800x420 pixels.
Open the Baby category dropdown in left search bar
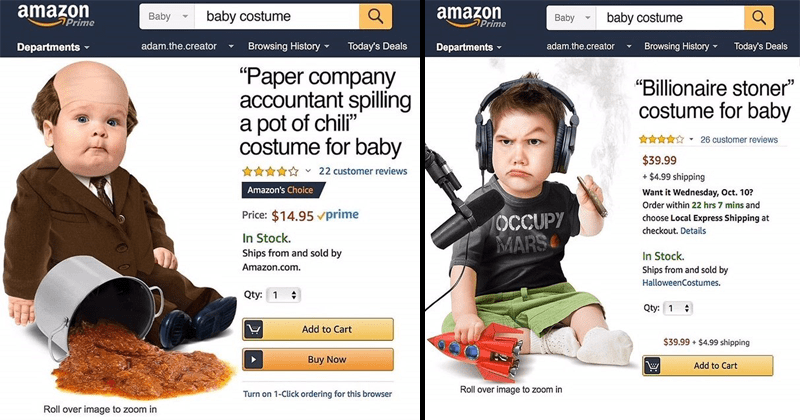[x=168, y=17]
